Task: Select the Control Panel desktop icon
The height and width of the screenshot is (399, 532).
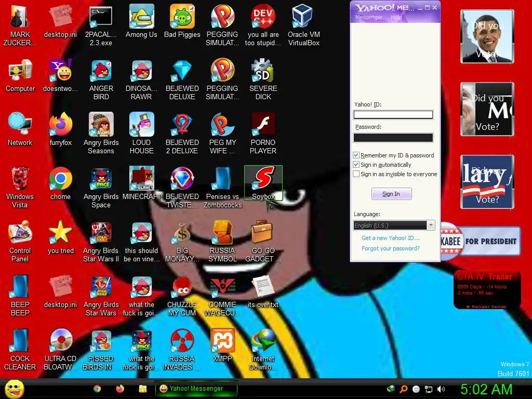Action: pos(20,241)
